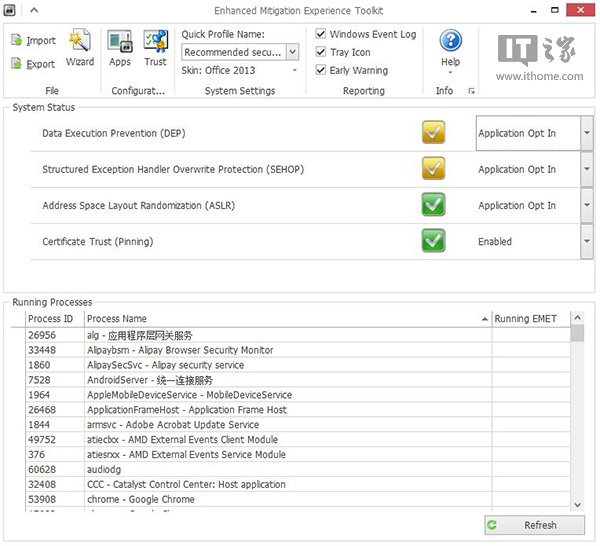
Task: Toggle the Tray Icon checkbox
Action: pyautogui.click(x=321, y=52)
